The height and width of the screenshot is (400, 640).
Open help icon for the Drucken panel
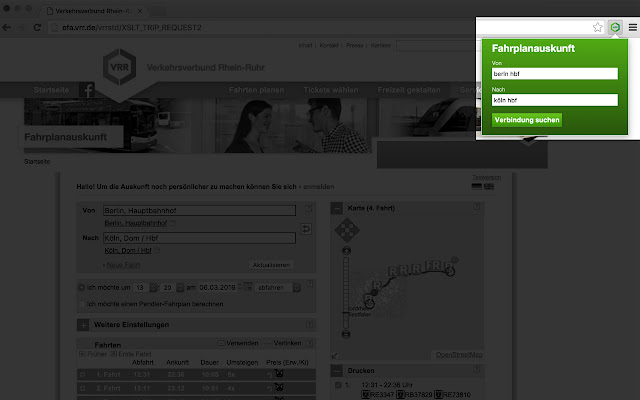pos(476,369)
